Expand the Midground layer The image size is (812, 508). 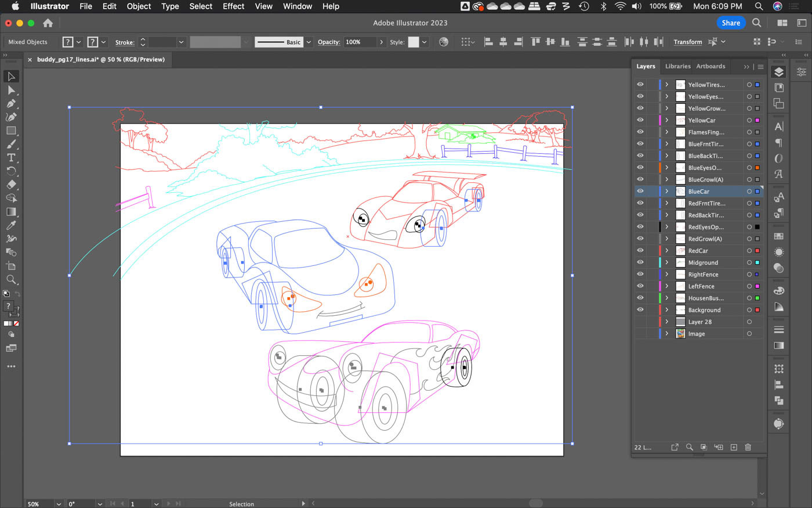[x=667, y=262]
